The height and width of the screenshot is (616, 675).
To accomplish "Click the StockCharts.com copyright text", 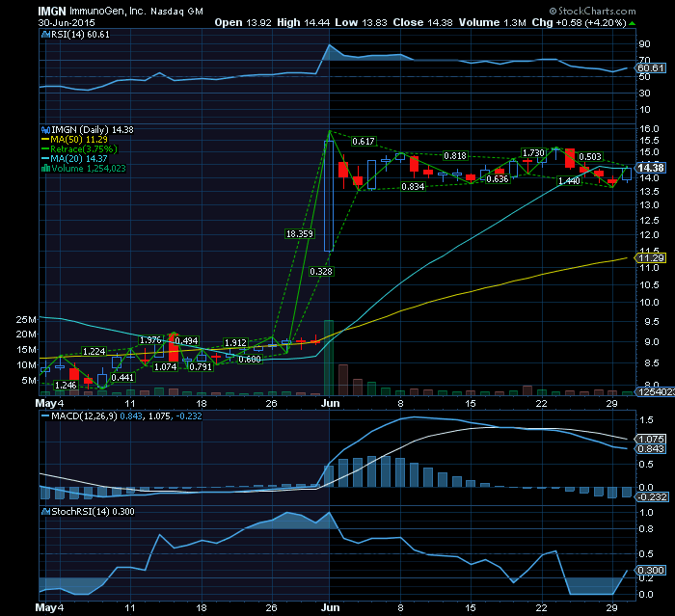I will (592, 12).
